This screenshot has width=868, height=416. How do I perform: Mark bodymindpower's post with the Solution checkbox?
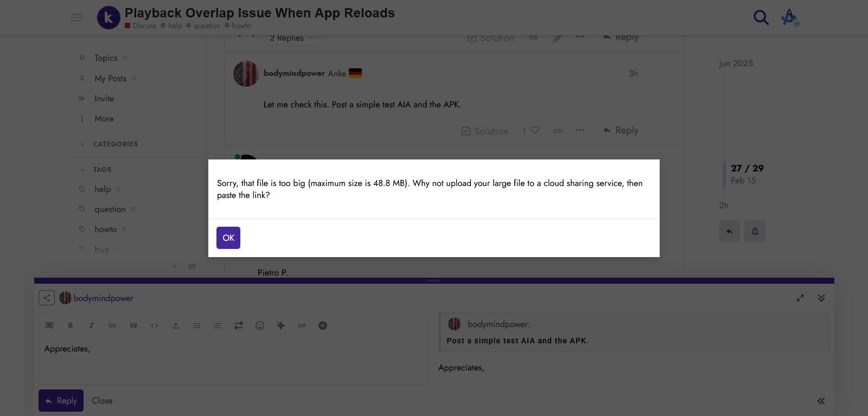[x=484, y=131]
